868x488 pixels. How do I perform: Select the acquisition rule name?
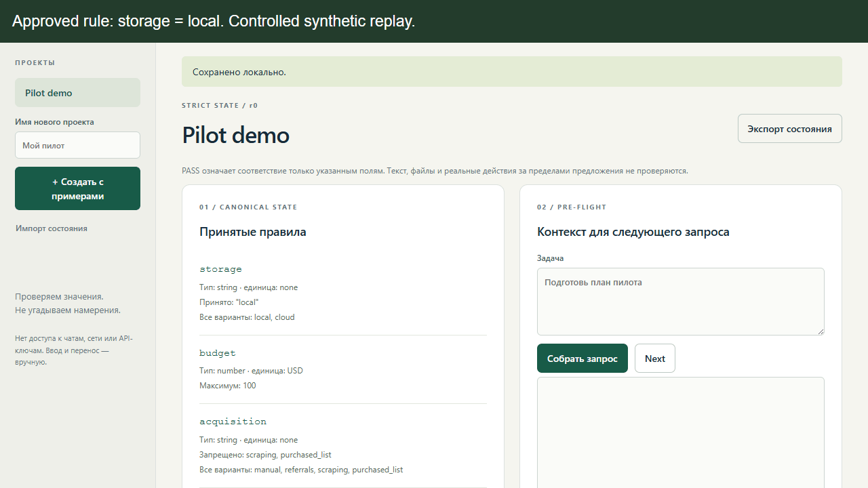pos(233,422)
